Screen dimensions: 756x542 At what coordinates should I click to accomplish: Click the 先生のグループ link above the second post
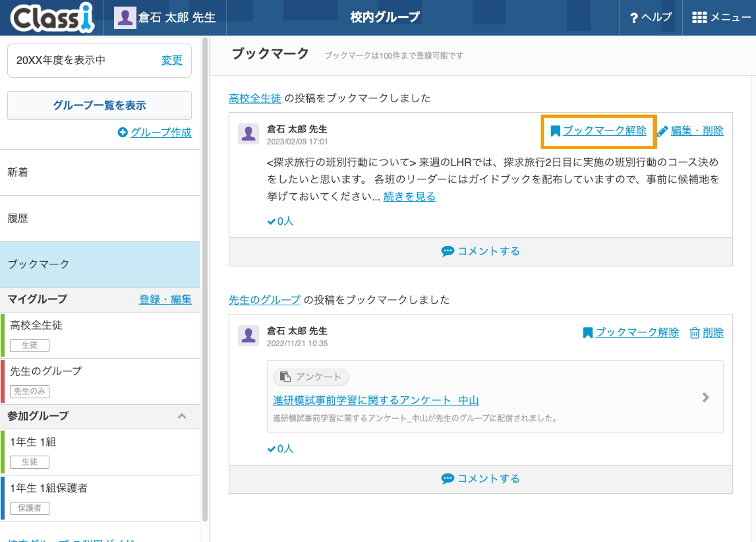pyautogui.click(x=265, y=300)
